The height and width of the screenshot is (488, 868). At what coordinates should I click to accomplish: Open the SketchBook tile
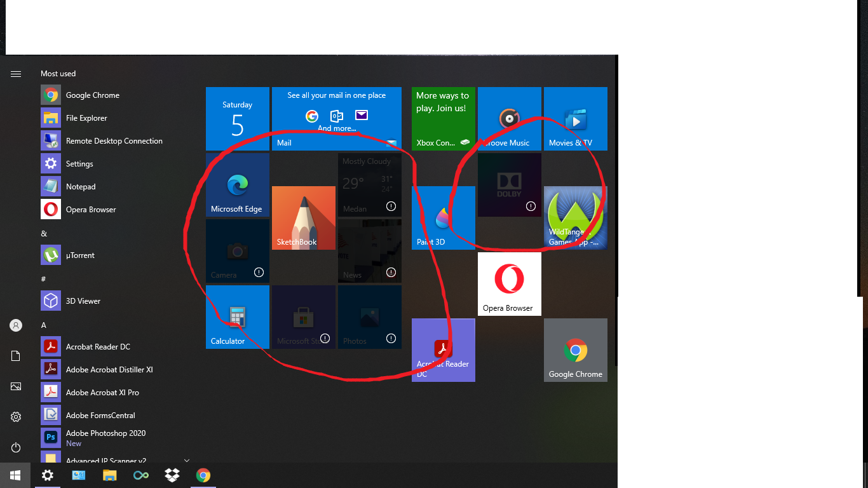tap(304, 218)
